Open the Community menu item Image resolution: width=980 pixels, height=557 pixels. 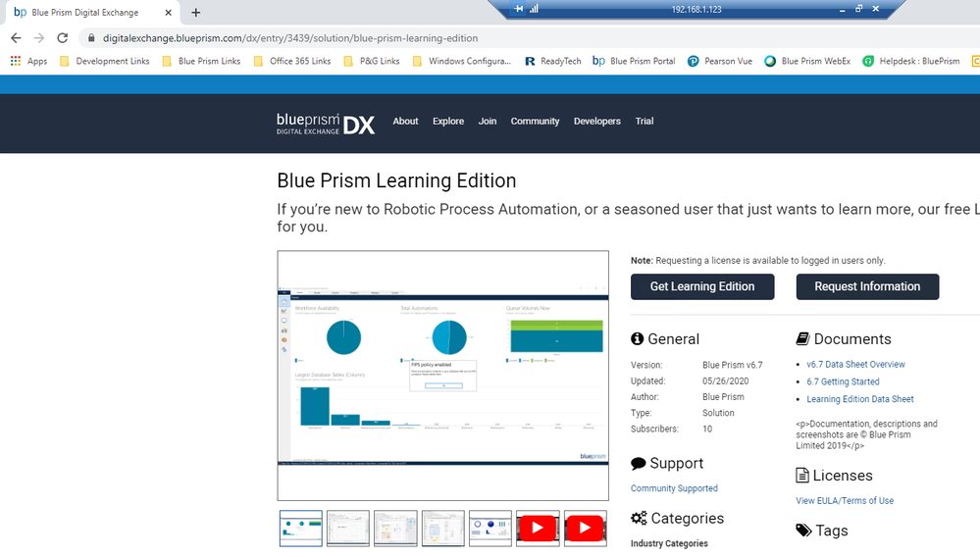(x=535, y=122)
